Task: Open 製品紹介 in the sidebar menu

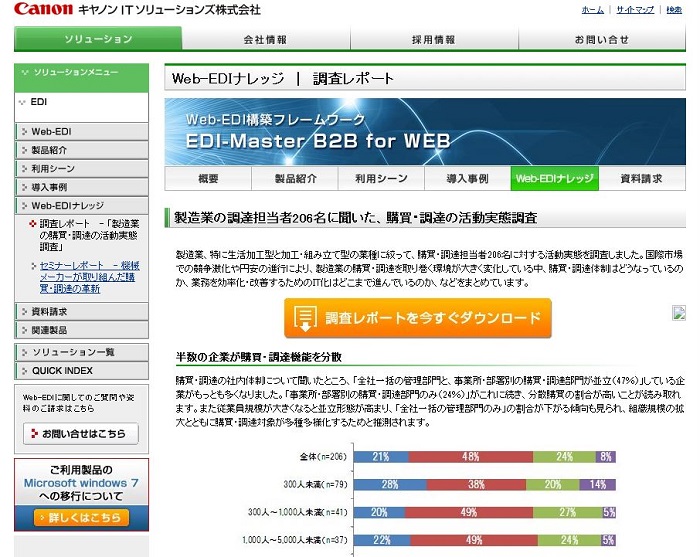Action: point(82,150)
